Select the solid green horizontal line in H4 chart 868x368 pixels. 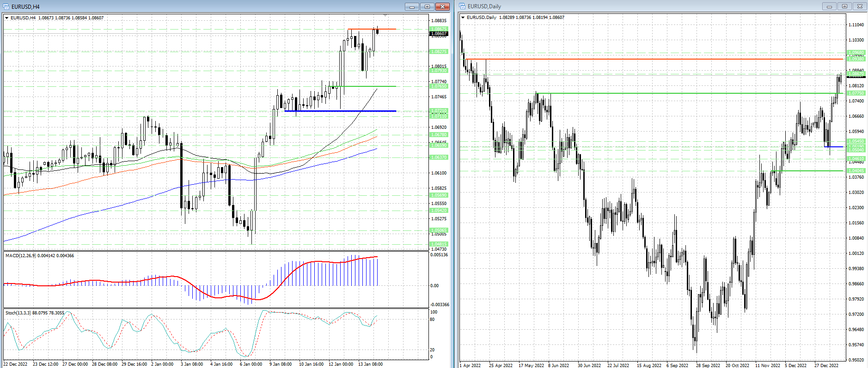pyautogui.click(x=363, y=86)
